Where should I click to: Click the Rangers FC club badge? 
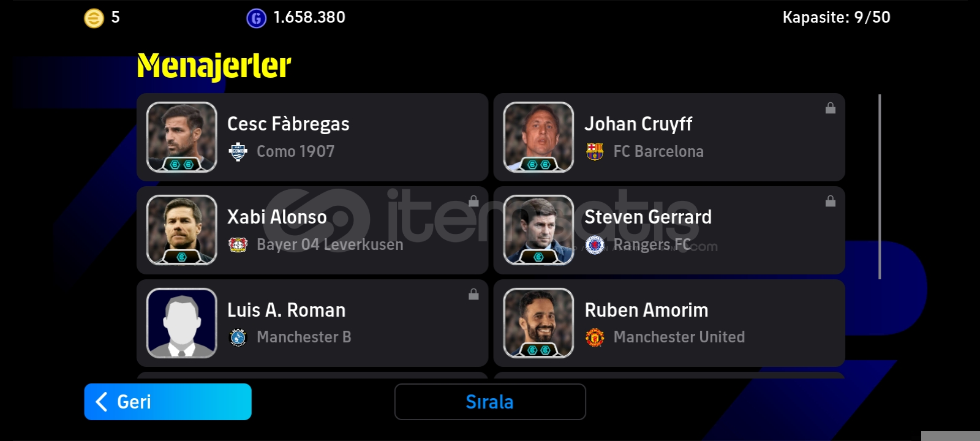click(595, 245)
